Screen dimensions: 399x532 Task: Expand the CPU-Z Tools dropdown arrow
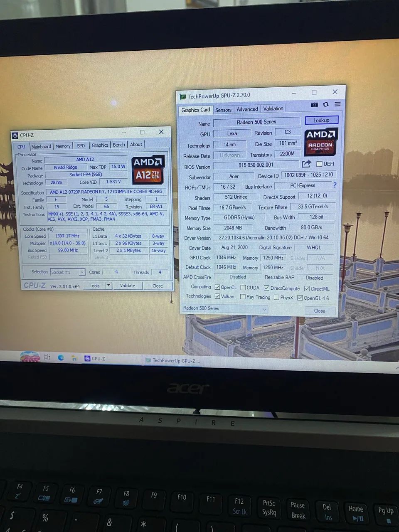(108, 285)
